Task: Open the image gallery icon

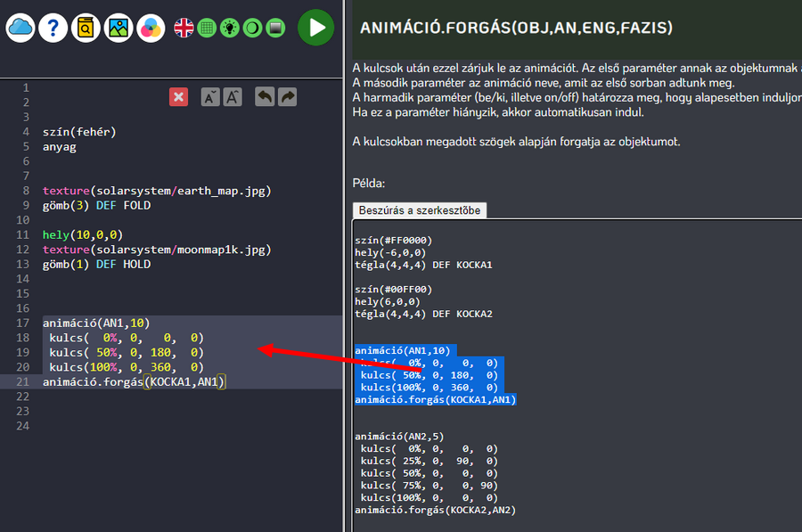Action: tap(119, 28)
